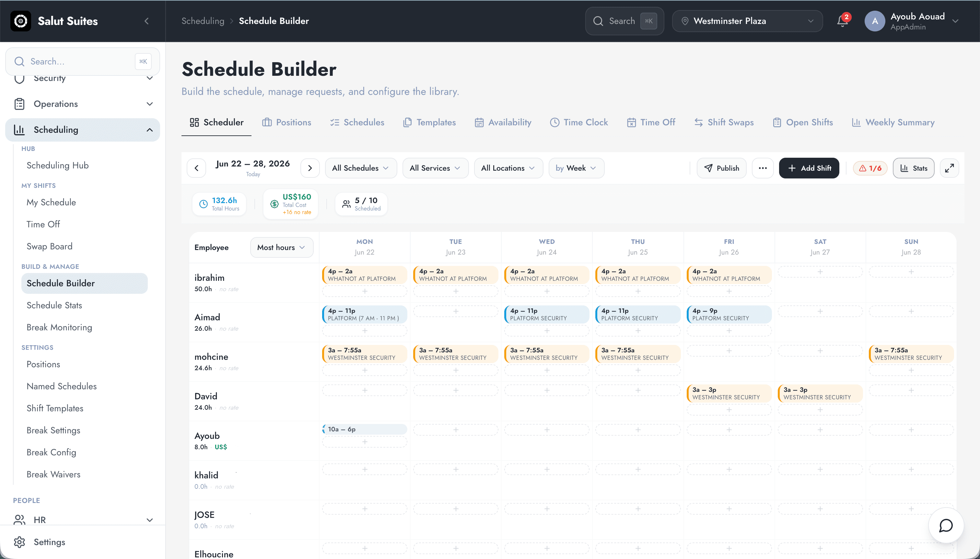980x559 pixels.
Task: Expand the Security sidebar section
Action: [x=83, y=78]
